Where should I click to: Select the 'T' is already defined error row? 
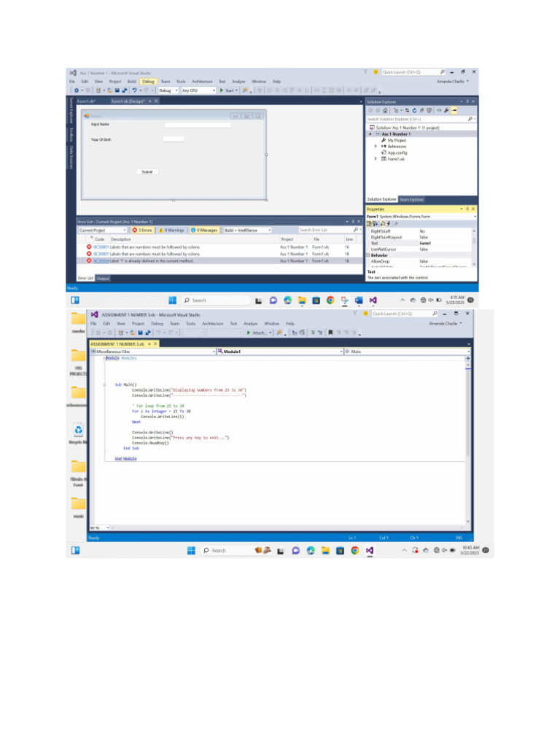click(x=219, y=261)
